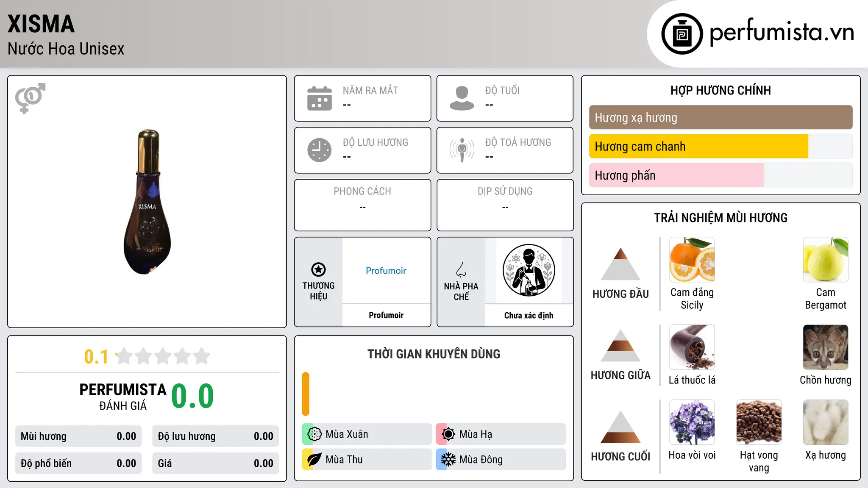This screenshot has height=488, width=868.
Task: Click the PHONG CÁCH label
Action: click(x=362, y=191)
